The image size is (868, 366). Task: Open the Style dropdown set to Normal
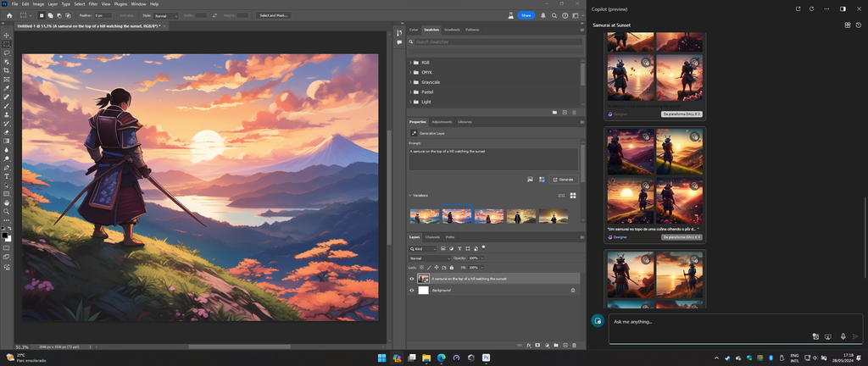(x=166, y=15)
